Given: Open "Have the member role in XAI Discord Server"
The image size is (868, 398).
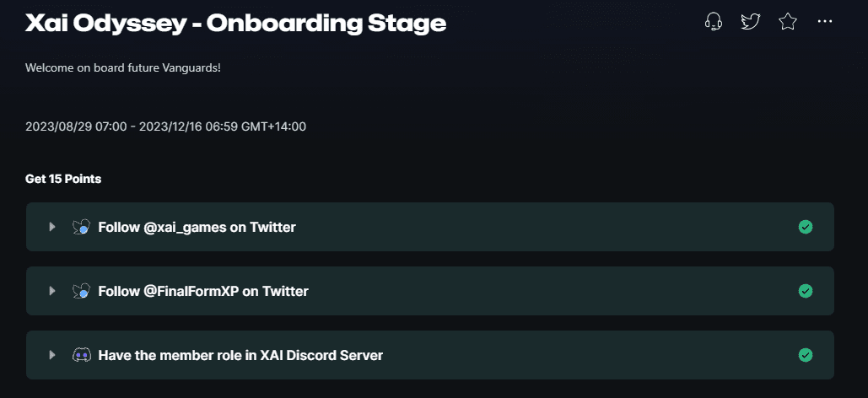Looking at the screenshot, I should coord(240,355).
